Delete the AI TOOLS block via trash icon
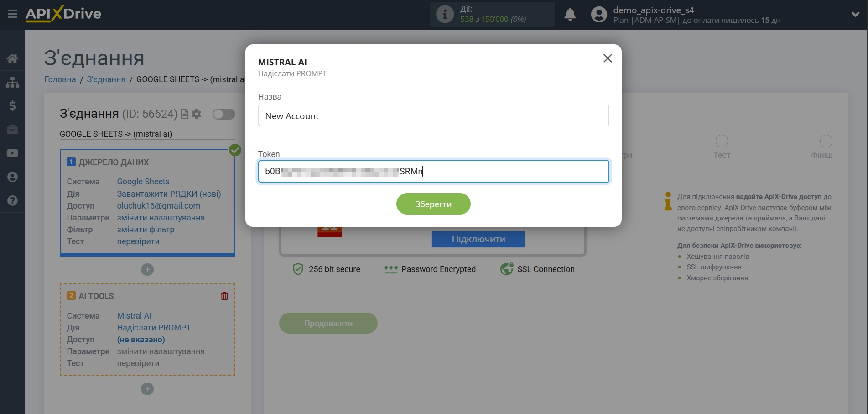 [x=224, y=296]
